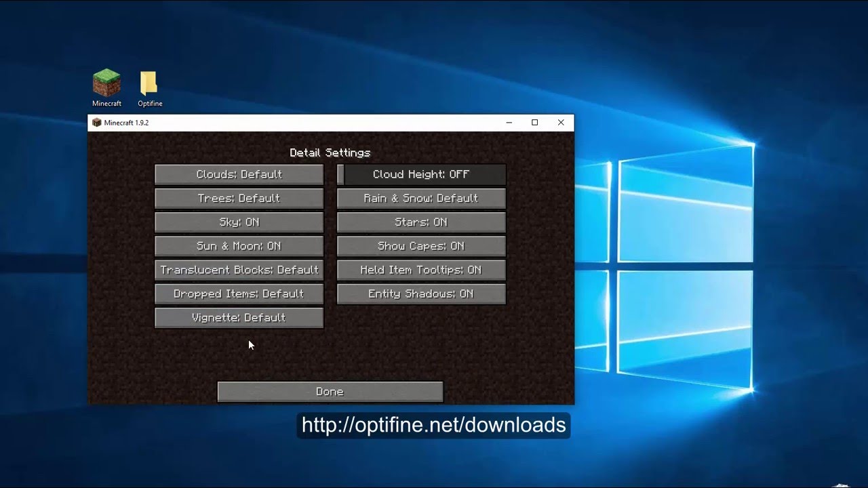This screenshot has height=488, width=868.
Task: Change Rain & Snow: Default option
Action: [421, 198]
